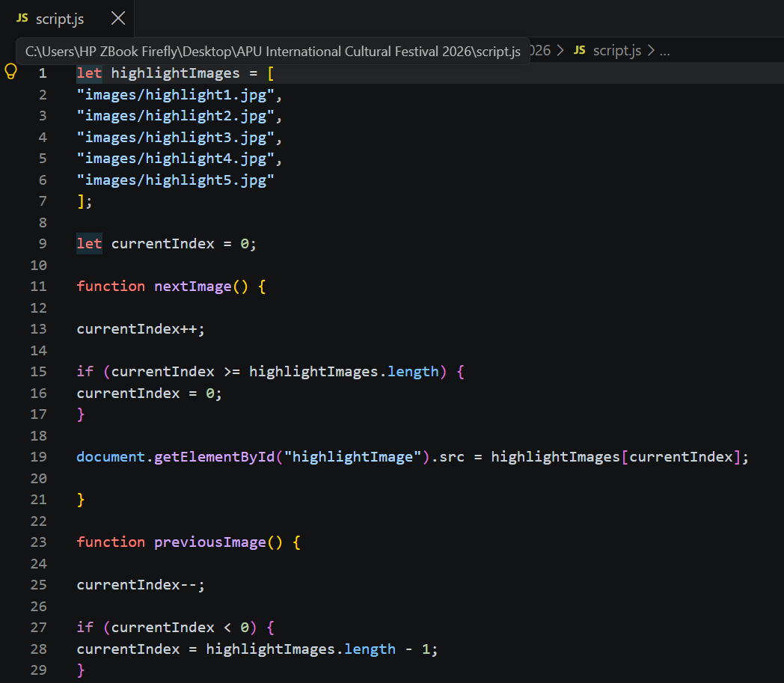Click the "images/highlight5.jpg" string

click(x=175, y=180)
